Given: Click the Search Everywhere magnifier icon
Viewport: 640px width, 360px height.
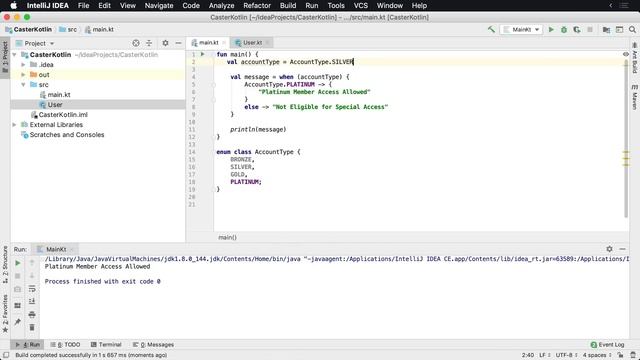Looking at the screenshot, I should [632, 29].
